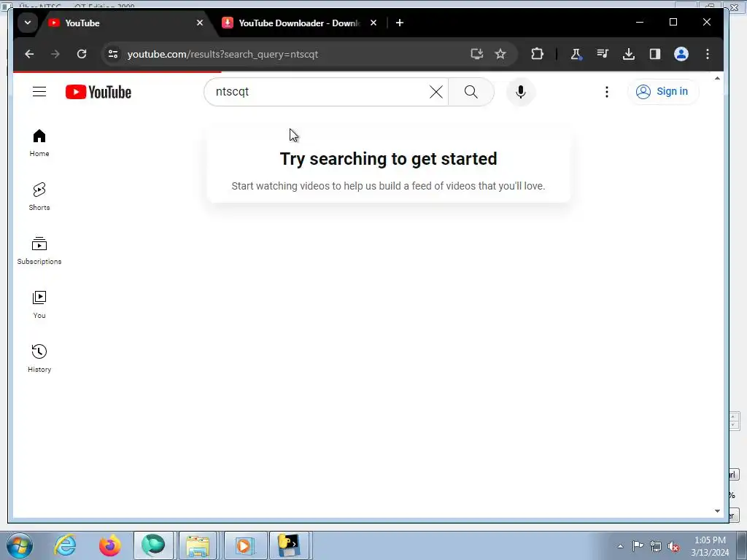Open YouTube settings three-dot menu

606,92
